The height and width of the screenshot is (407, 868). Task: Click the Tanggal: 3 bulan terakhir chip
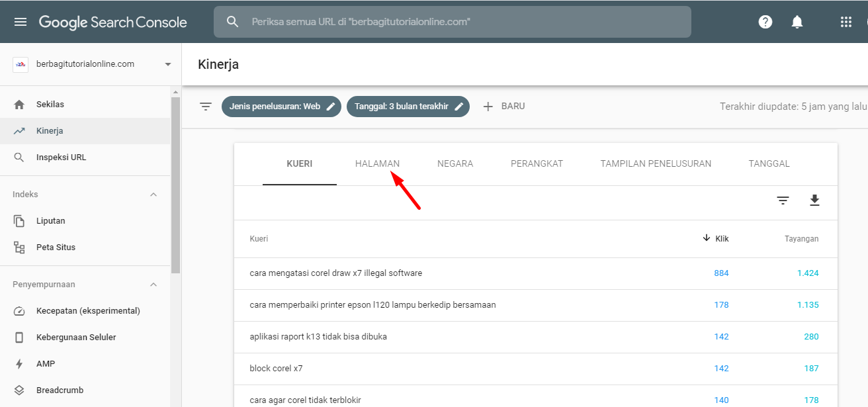[x=408, y=106]
